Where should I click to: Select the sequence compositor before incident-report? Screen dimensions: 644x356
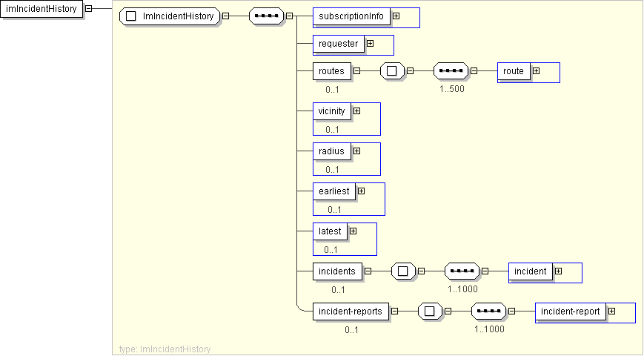(489, 311)
